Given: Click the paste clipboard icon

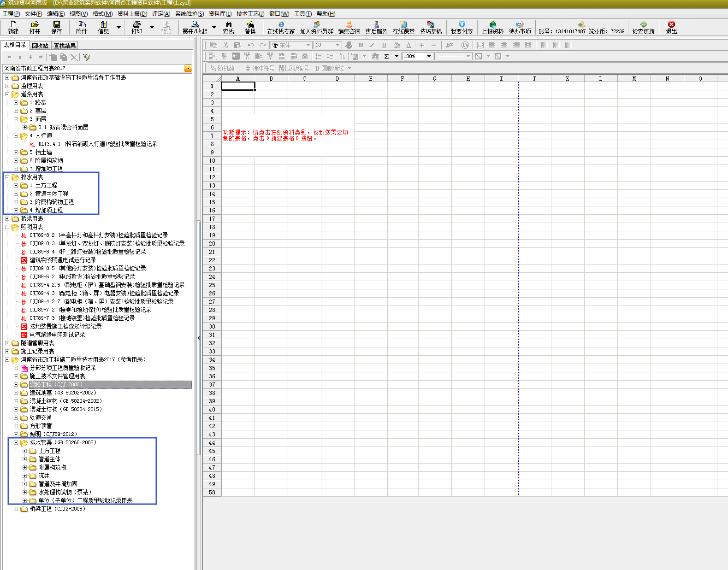Looking at the screenshot, I should tap(237, 45).
